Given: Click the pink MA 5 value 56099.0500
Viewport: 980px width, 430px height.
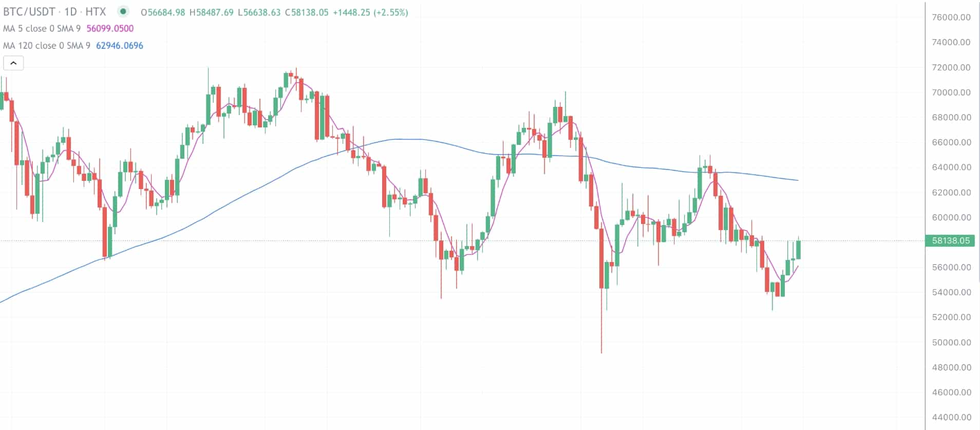Looking at the screenshot, I should 110,29.
